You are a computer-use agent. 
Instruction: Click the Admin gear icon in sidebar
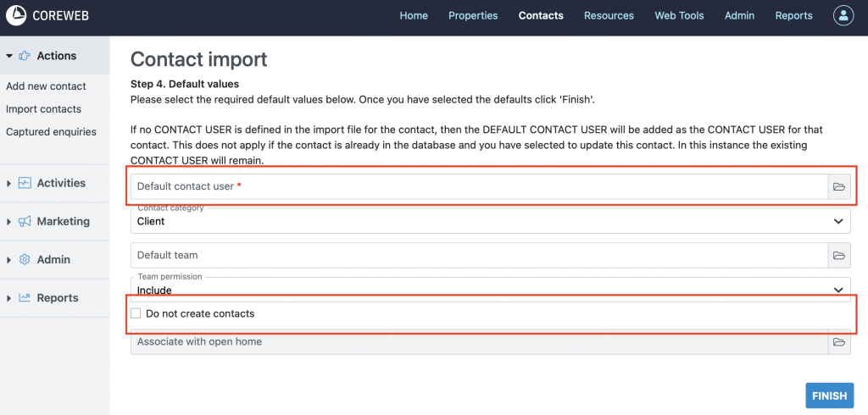pos(25,260)
